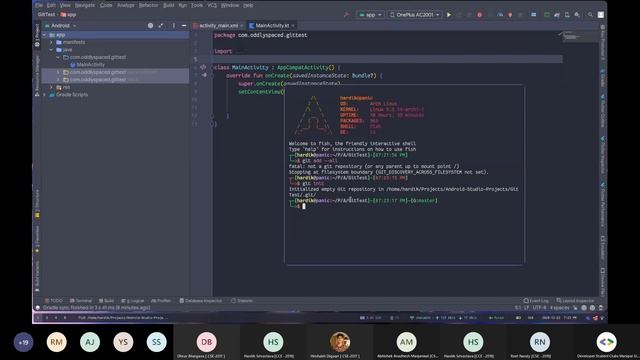Open the Code menu
Viewport: 640px width, 360px height.
(x=106, y=5)
